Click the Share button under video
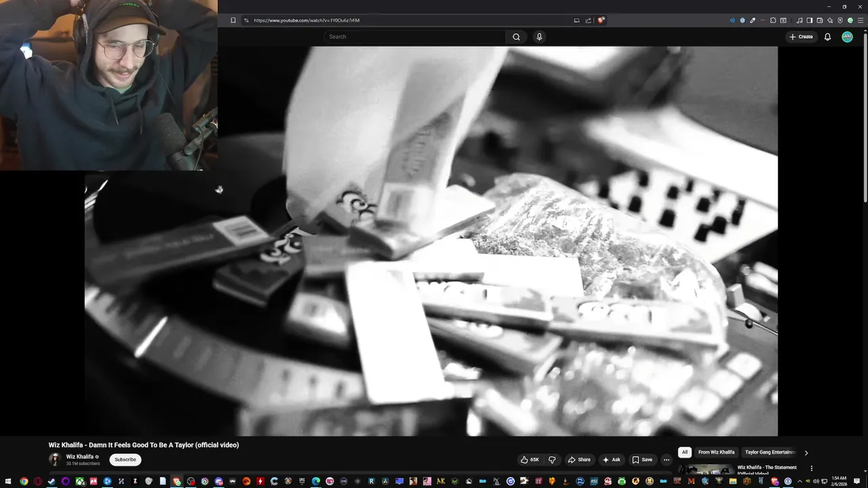Viewport: 868px width, 488px height. [x=578, y=460]
